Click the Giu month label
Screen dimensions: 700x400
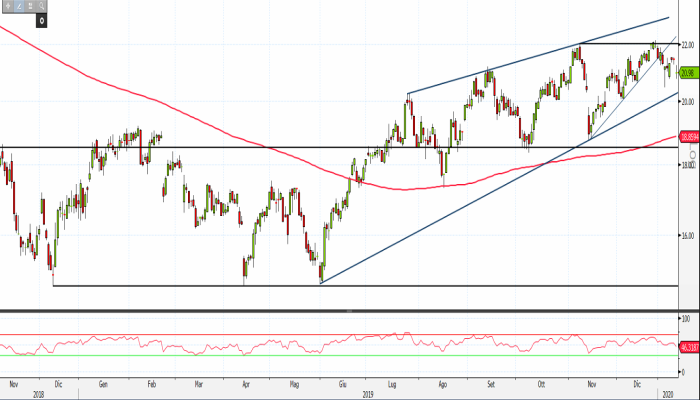[x=343, y=384]
